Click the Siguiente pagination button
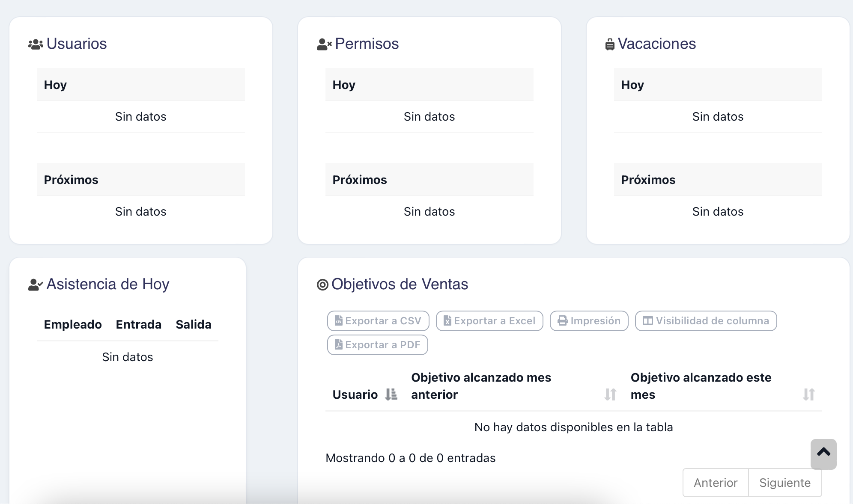The image size is (853, 504). pyautogui.click(x=785, y=483)
